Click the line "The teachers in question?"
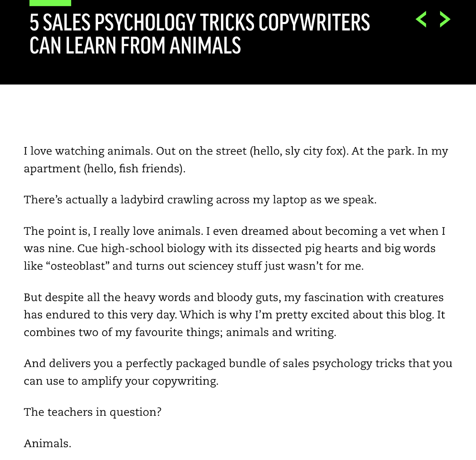The image size is (476, 460). tap(93, 412)
